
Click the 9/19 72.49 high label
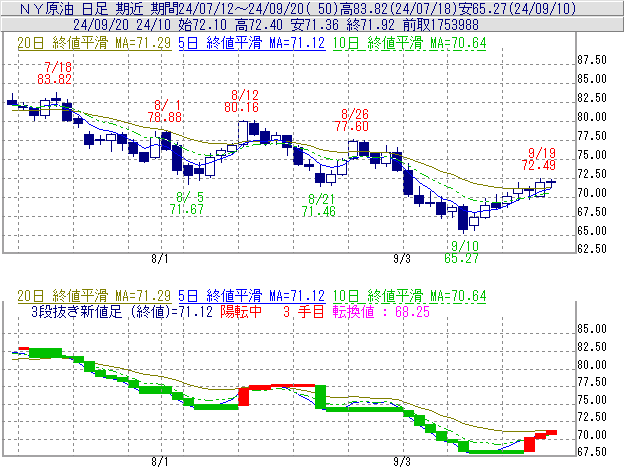point(539,159)
